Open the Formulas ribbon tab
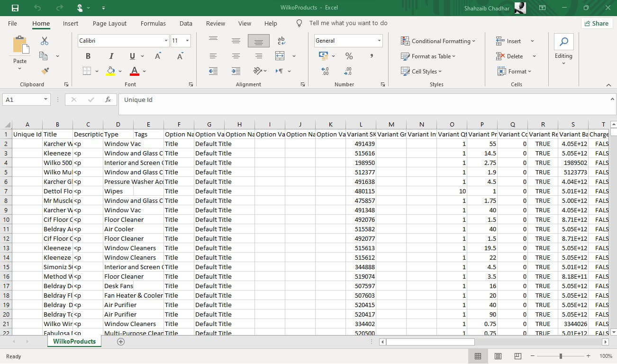617x364 pixels. 153,23
